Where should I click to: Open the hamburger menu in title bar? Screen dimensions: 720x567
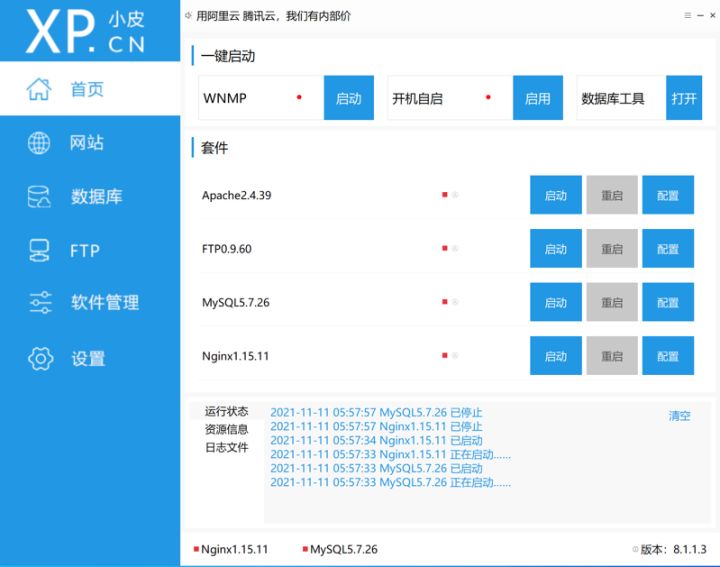[687, 16]
